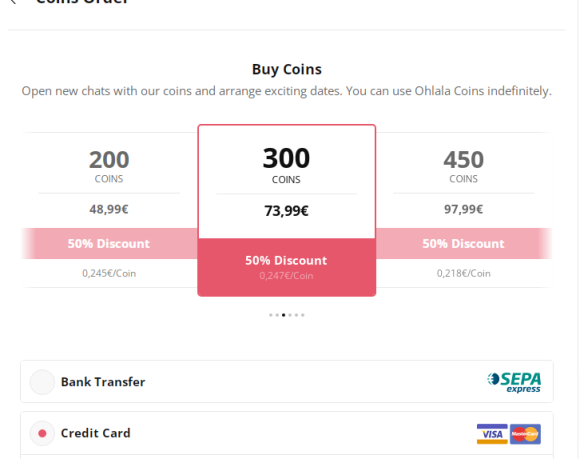Go back using the arrow icon
Screen dimensions: 580x459
13,1
